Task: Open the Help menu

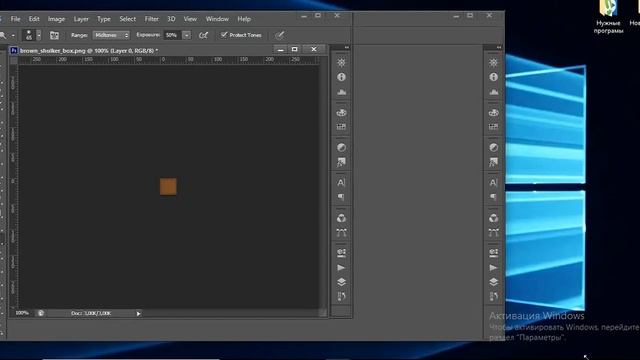Action: point(244,19)
